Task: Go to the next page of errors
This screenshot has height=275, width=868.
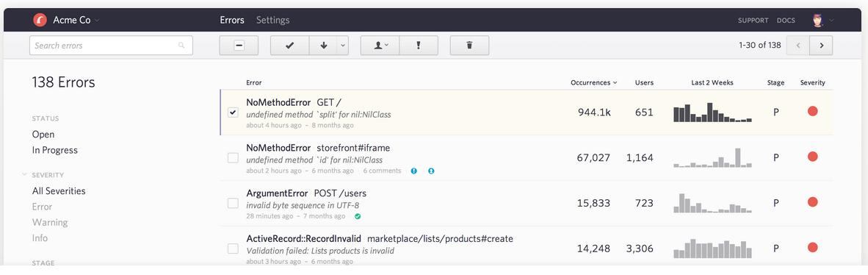Action: pos(821,46)
